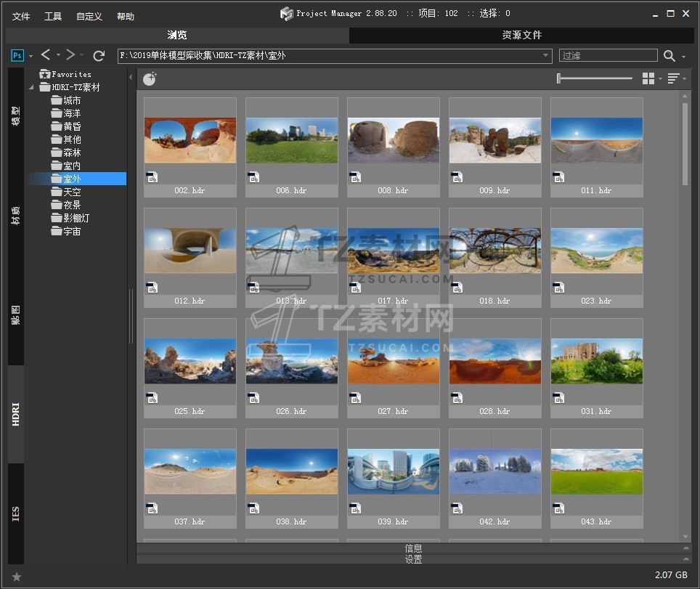This screenshot has height=589, width=700.
Task: Open the 海洋 folder
Action: click(66, 113)
